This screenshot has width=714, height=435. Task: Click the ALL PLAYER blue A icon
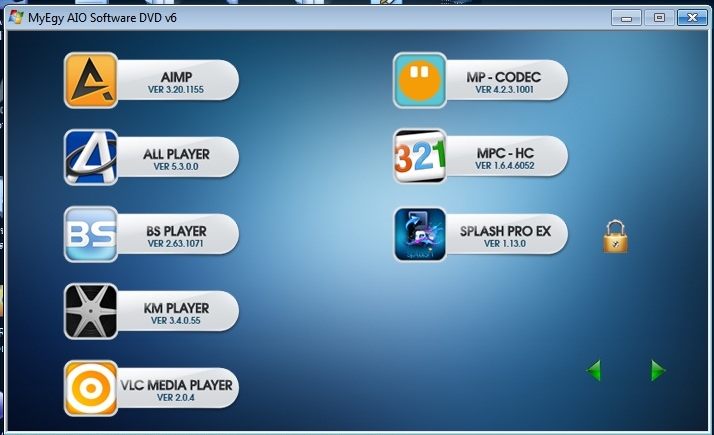click(x=91, y=157)
